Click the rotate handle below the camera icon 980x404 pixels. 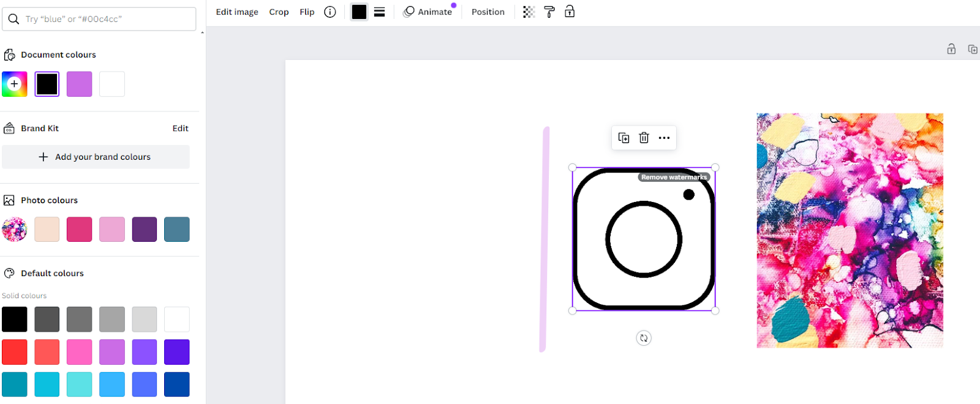(644, 338)
